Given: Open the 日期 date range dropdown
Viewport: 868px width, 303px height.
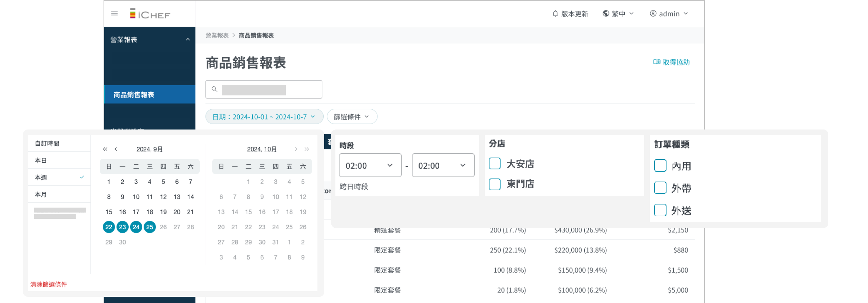Looking at the screenshot, I should [x=264, y=116].
